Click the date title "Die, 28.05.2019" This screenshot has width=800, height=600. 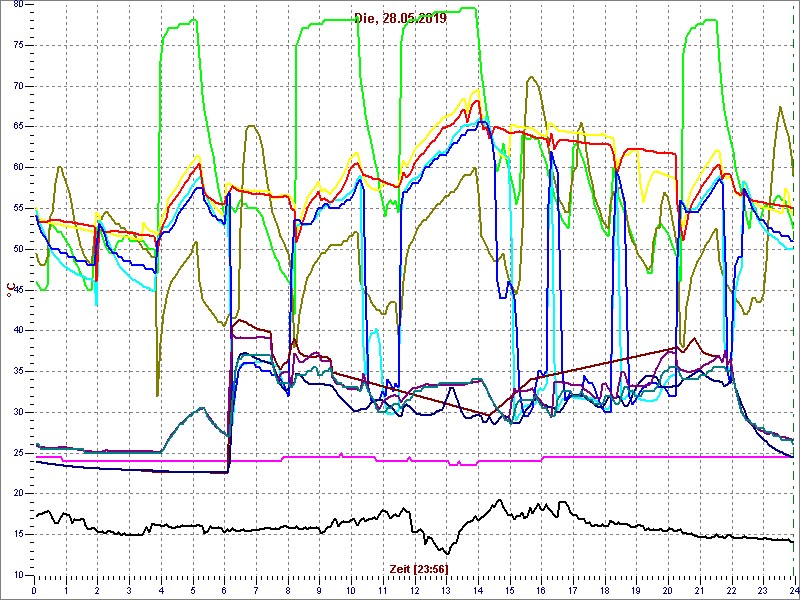[400, 18]
